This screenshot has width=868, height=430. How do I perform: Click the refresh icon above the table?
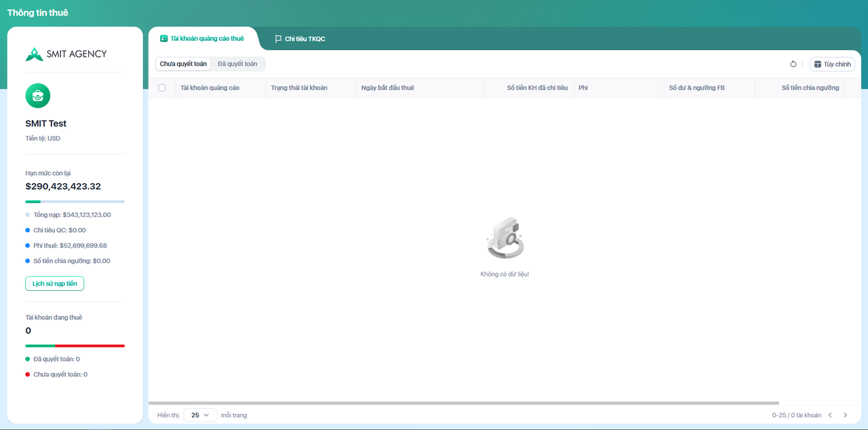[x=793, y=64]
